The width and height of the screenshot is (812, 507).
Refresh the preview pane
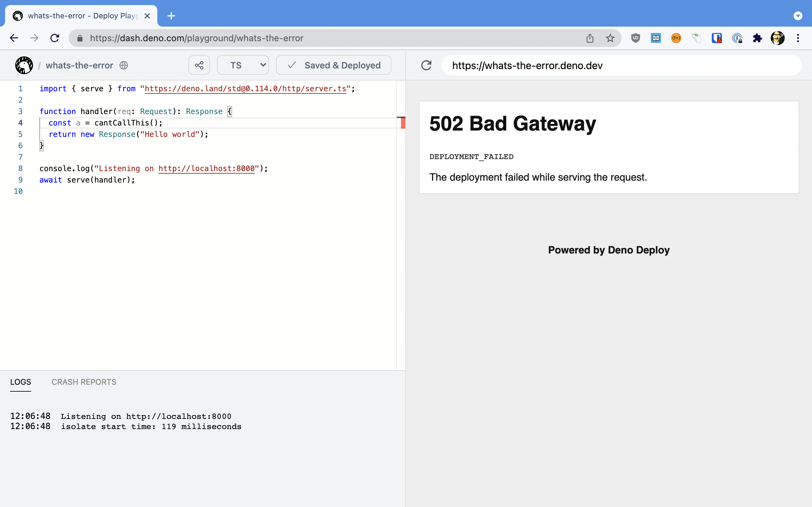[x=427, y=65]
